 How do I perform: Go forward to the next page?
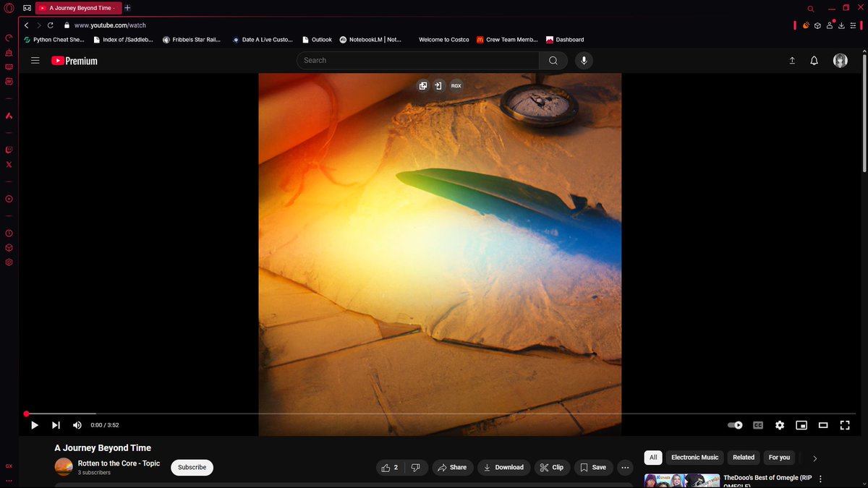(x=38, y=25)
